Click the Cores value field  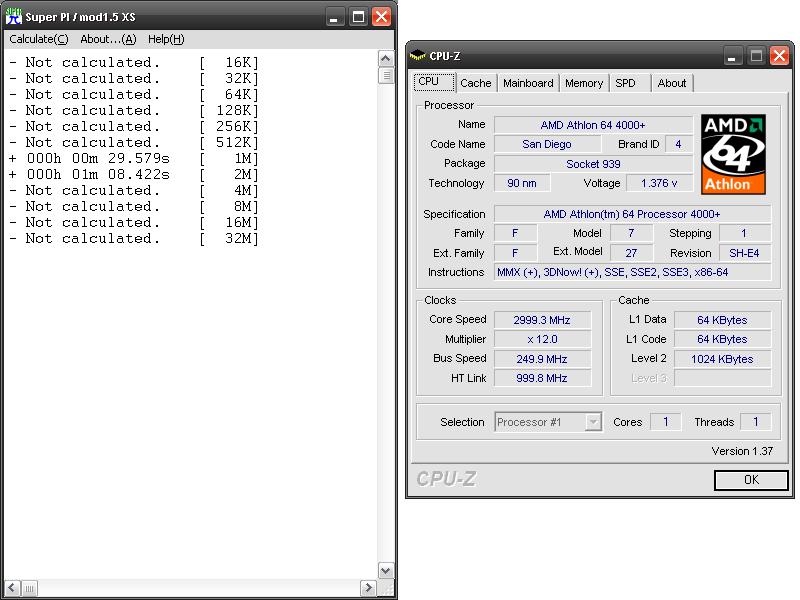(x=665, y=422)
